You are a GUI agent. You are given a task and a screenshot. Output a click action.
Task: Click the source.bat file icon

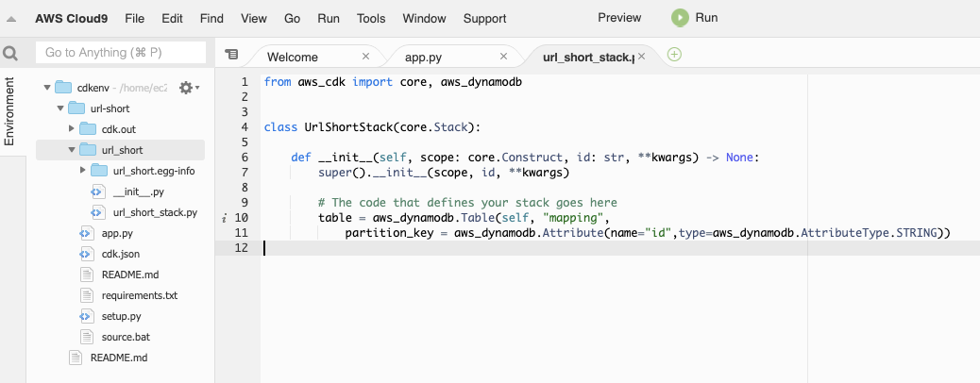tap(87, 337)
